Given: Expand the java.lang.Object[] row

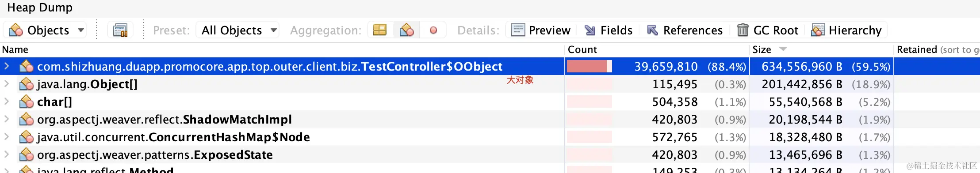Looking at the screenshot, I should tap(7, 84).
